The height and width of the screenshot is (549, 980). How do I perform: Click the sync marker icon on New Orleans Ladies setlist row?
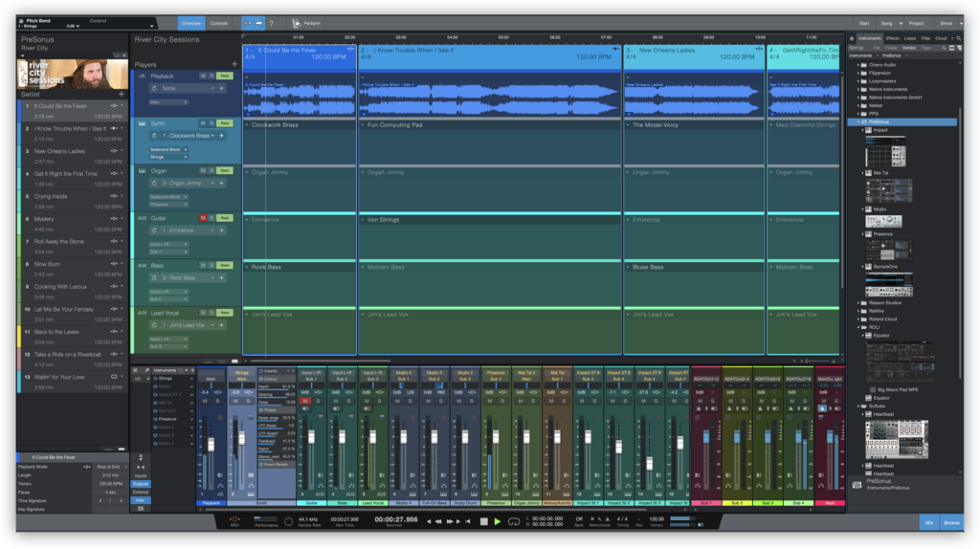click(115, 151)
